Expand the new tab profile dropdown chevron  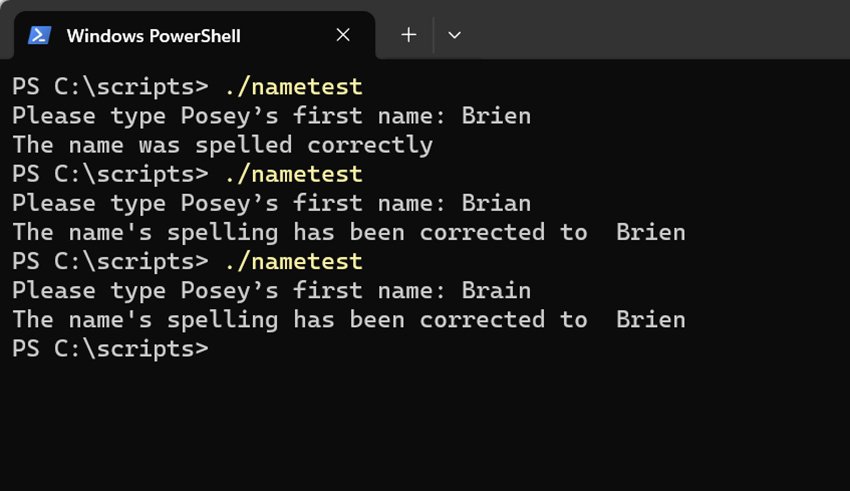point(455,35)
